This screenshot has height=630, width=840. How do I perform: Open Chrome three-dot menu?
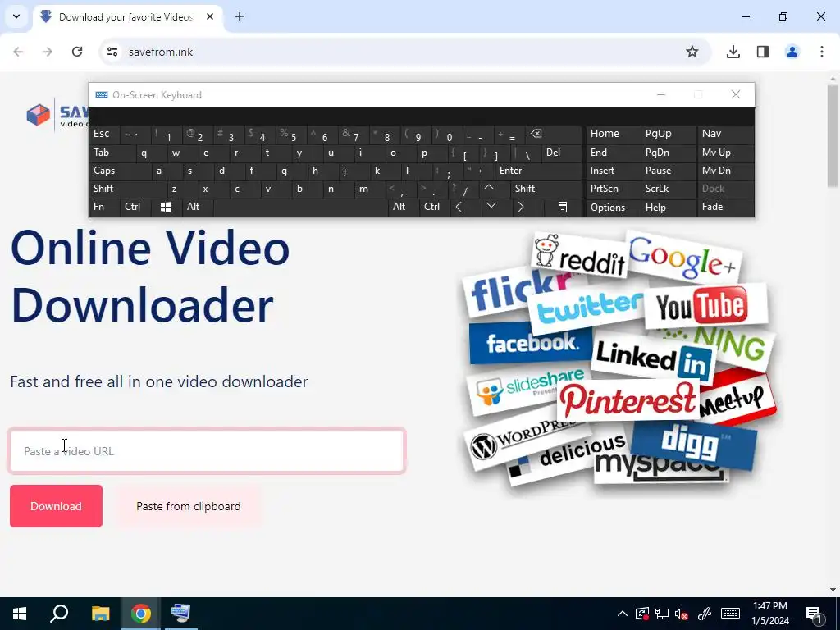822,52
